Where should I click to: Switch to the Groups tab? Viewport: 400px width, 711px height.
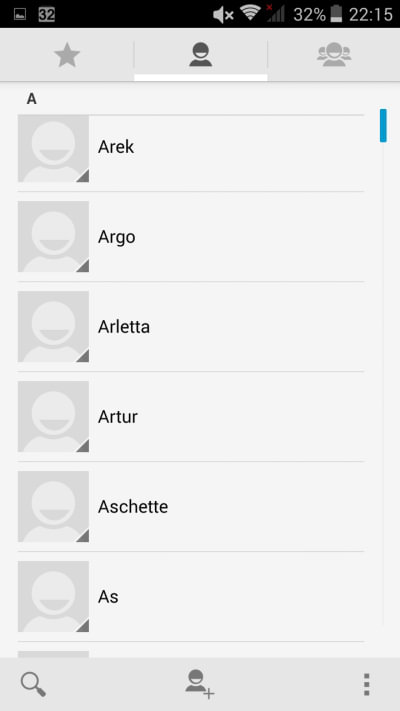pyautogui.click(x=334, y=56)
